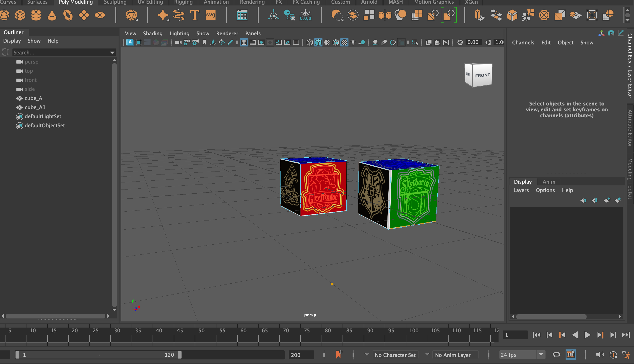Screen dimensions: 634x364
Task: Click the camera attributes gear icon
Action: pyautogui.click(x=195, y=43)
